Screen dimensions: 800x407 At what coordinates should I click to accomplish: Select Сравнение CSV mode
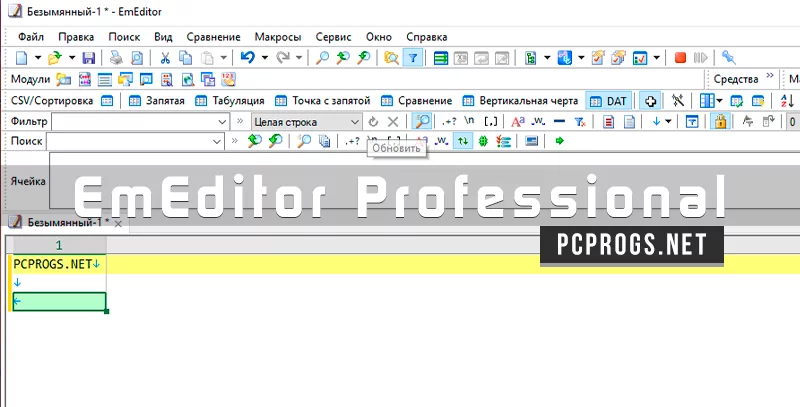click(416, 101)
